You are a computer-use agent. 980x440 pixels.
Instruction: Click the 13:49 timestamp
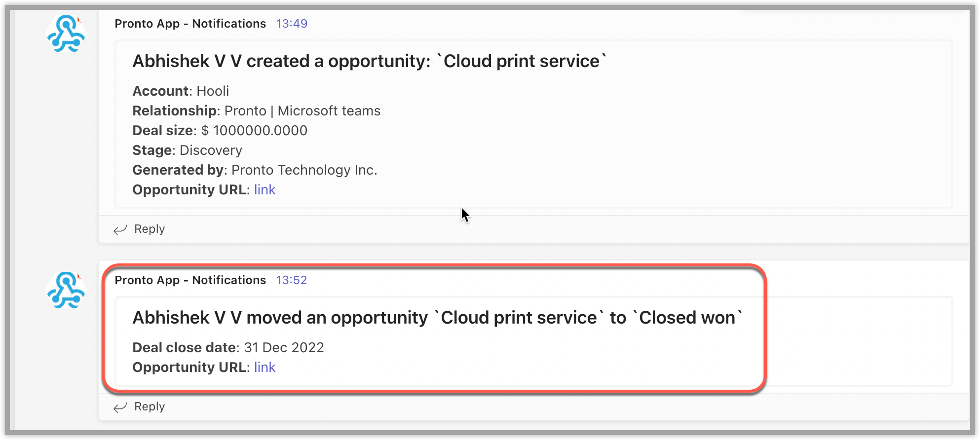pyautogui.click(x=292, y=24)
